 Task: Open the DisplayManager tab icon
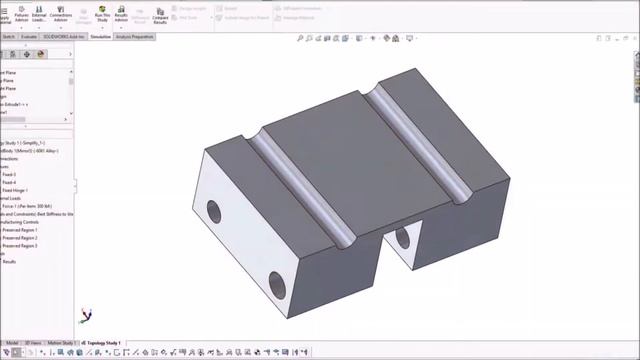[x=40, y=54]
